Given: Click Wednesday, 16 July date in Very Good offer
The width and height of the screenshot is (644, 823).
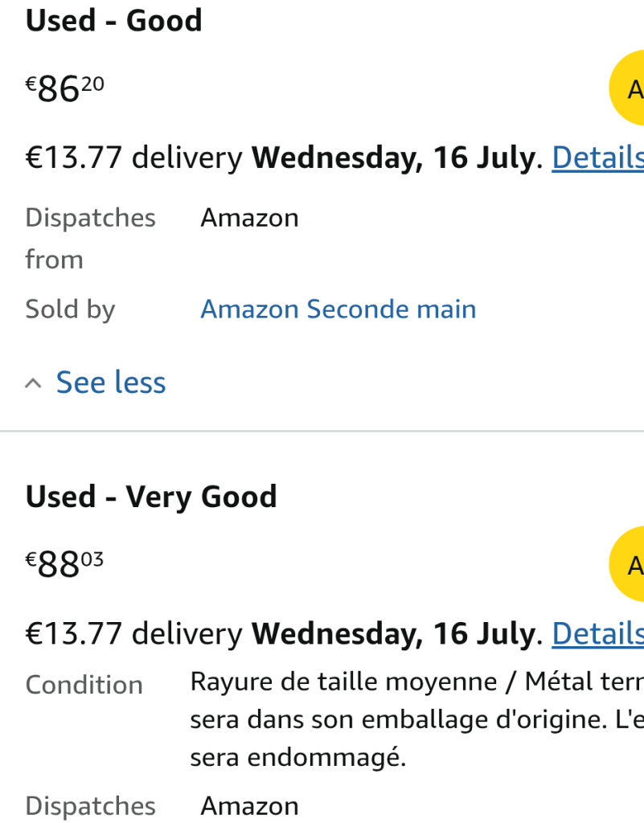Looking at the screenshot, I should click(x=394, y=633).
